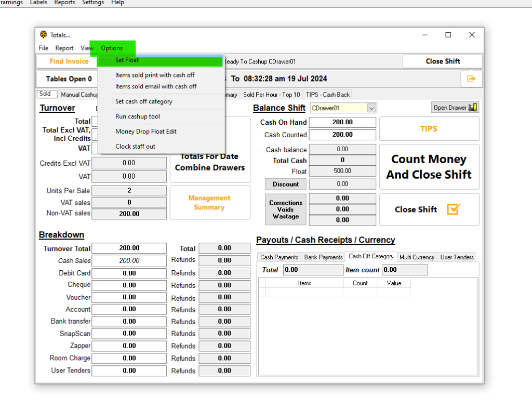Click the Open Drawer button with till icon
Viewport: 532px width, 409px height.
tap(455, 108)
